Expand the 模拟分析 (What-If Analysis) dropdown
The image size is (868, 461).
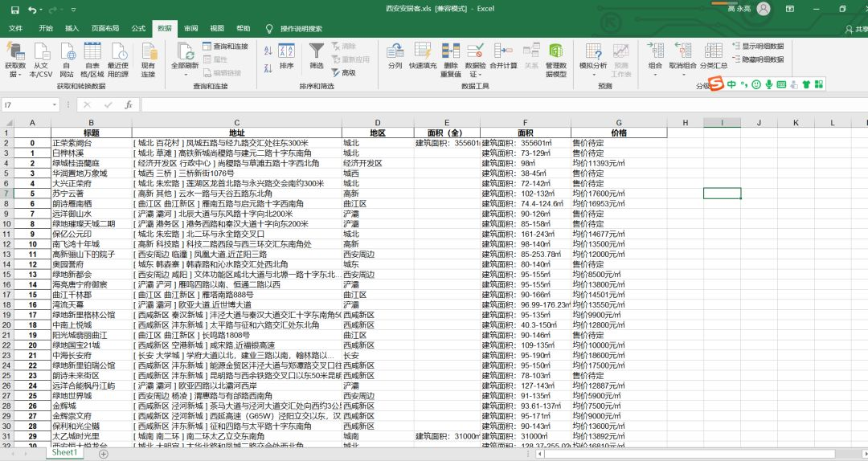click(593, 74)
